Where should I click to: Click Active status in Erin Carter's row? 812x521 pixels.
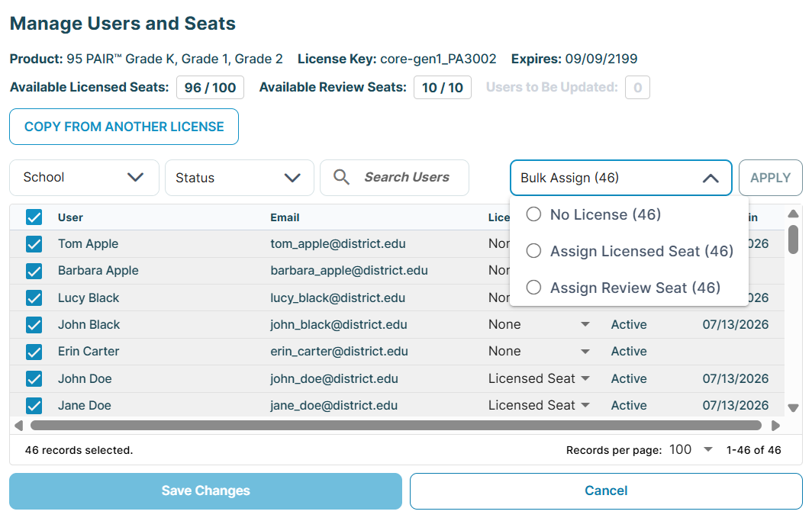(629, 352)
